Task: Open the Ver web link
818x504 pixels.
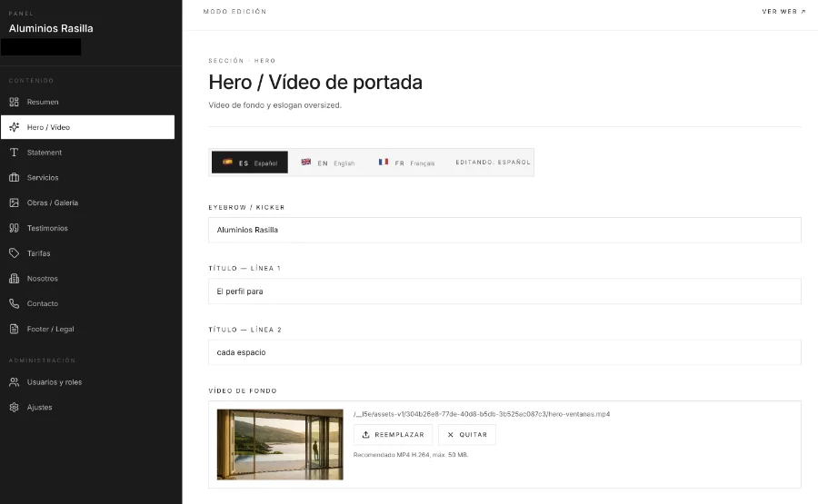Action: coord(783,12)
